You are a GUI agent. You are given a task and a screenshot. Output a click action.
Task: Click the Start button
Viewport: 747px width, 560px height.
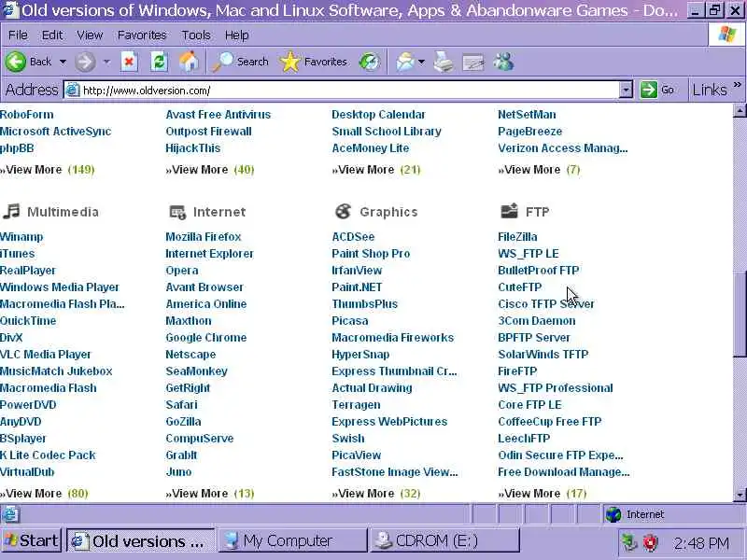tap(31, 541)
